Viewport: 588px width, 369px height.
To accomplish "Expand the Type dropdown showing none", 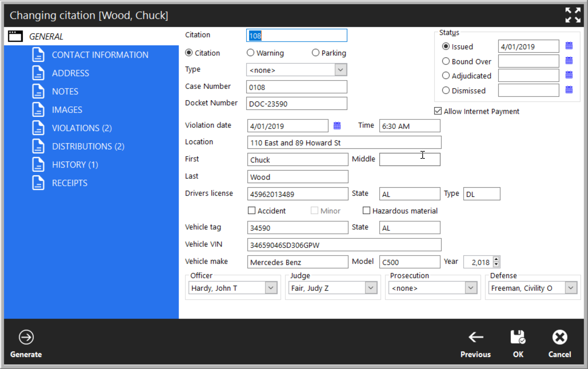I will click(x=341, y=70).
